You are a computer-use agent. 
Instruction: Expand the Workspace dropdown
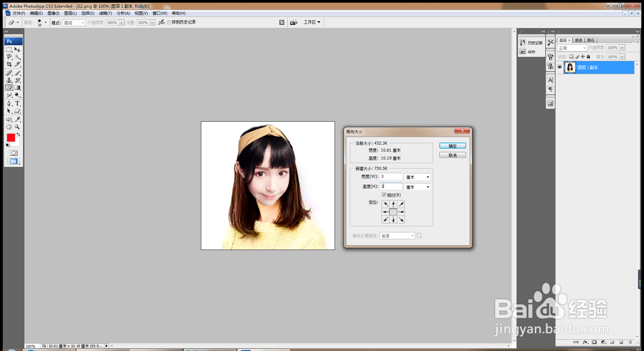(312, 22)
